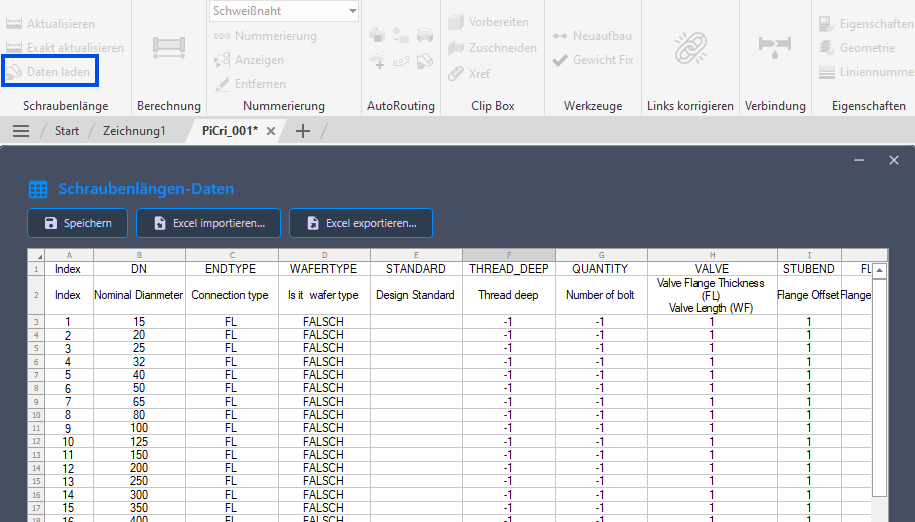The height and width of the screenshot is (522, 915).
Task: Click the ENDTYPE header cell
Action: pyautogui.click(x=232, y=269)
